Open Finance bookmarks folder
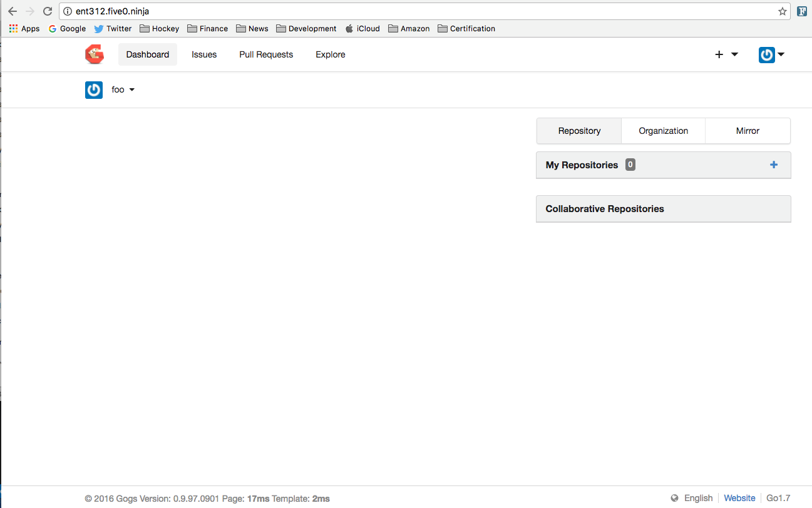The image size is (812, 508). tap(208, 29)
